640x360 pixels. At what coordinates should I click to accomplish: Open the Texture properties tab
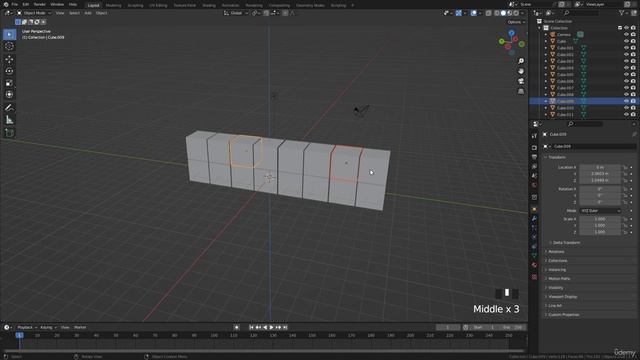(x=534, y=277)
